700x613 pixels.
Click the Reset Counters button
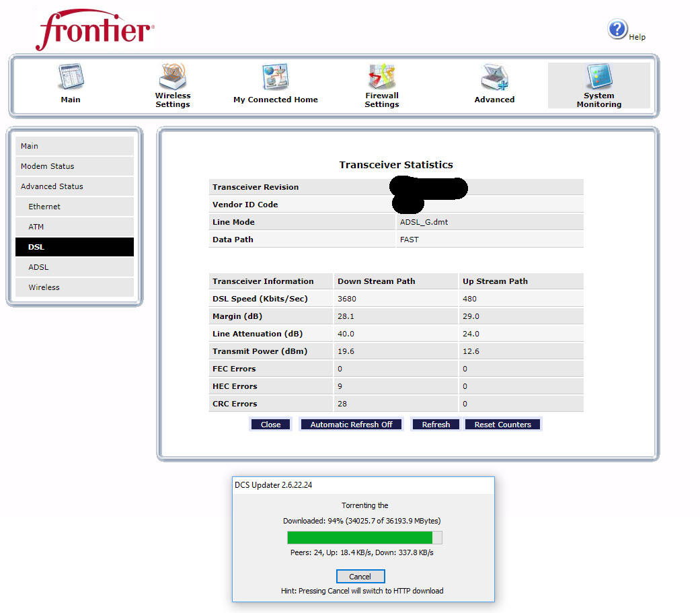pos(503,425)
